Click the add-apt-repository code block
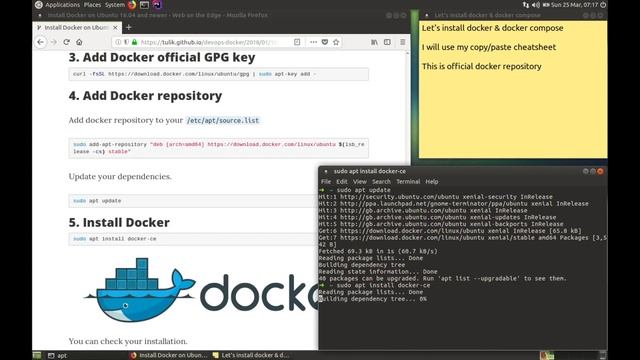The height and width of the screenshot is (360, 640). 219,148
